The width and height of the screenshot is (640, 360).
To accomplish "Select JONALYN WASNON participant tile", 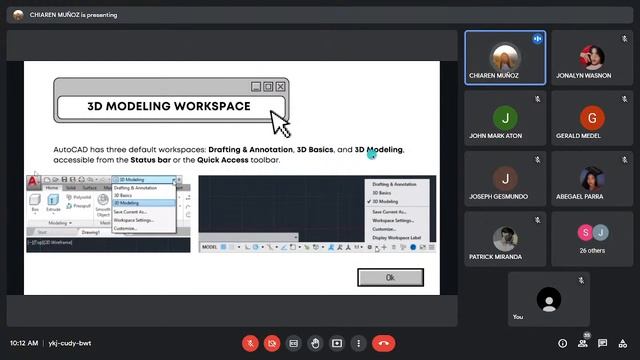I will tap(592, 58).
